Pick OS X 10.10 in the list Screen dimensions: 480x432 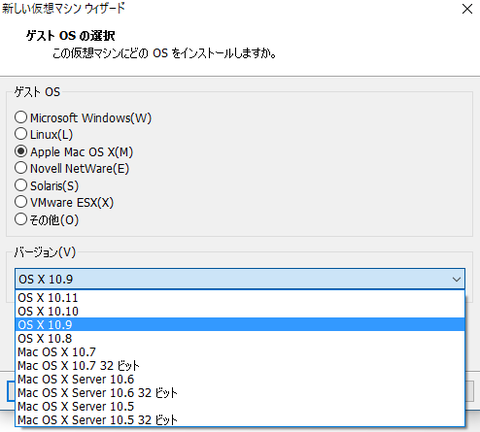pyautogui.click(x=240, y=311)
